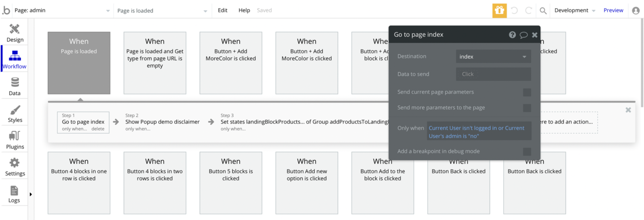Expand the Development version dropdown

click(574, 10)
